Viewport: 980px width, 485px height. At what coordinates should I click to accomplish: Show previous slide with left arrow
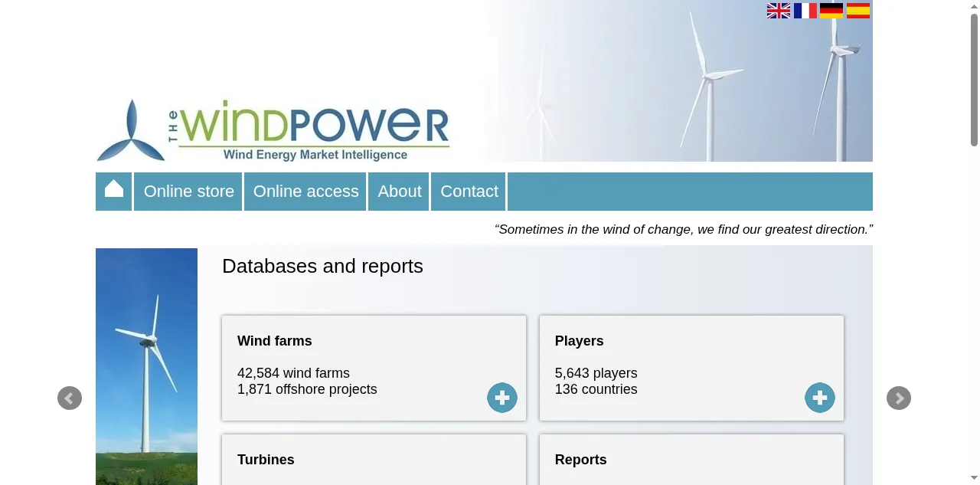[x=70, y=398]
